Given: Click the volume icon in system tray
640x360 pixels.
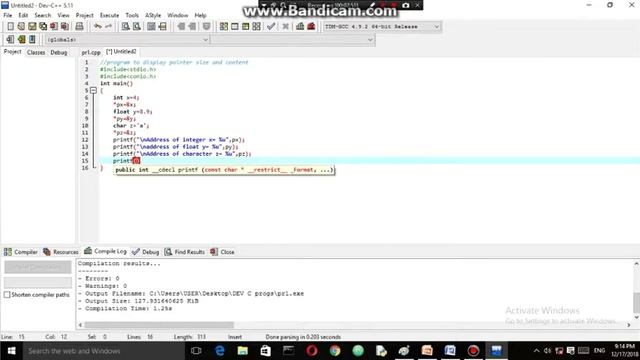Looking at the screenshot, I should coord(547,351).
